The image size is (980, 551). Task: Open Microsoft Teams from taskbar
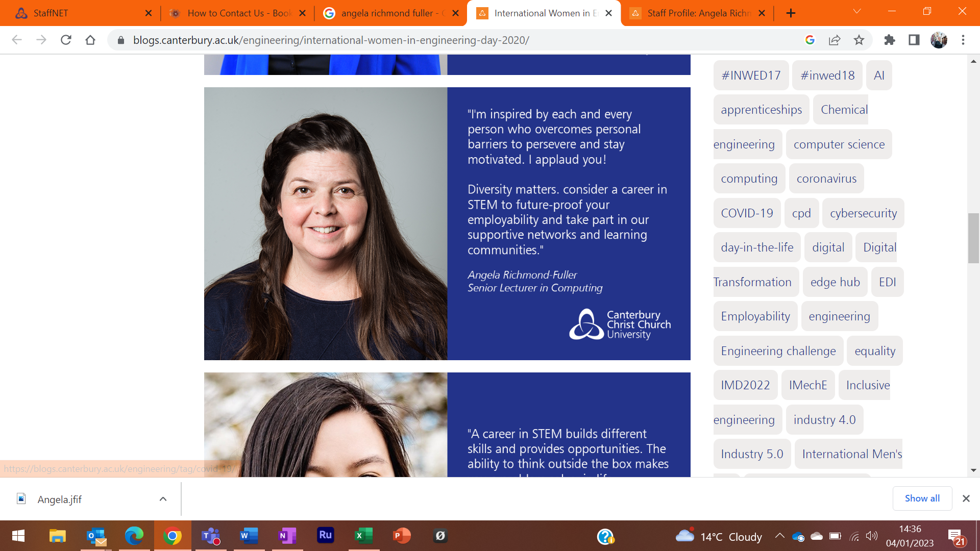pyautogui.click(x=210, y=536)
